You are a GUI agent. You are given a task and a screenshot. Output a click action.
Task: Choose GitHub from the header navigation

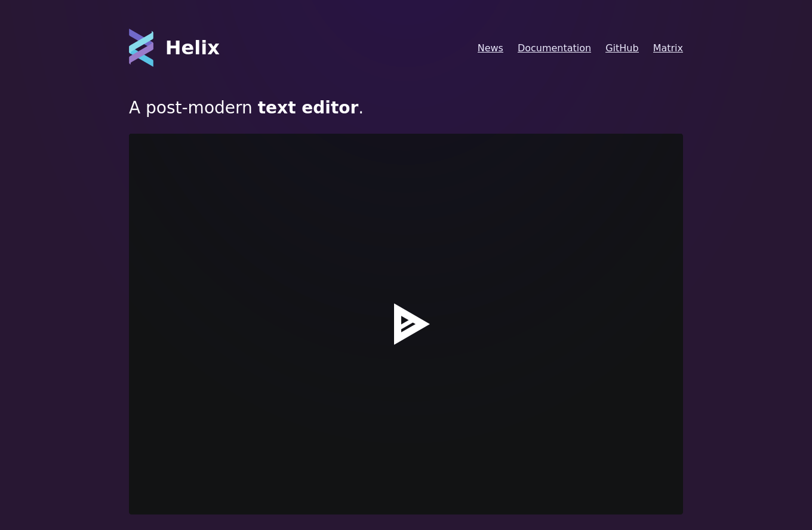click(x=622, y=48)
